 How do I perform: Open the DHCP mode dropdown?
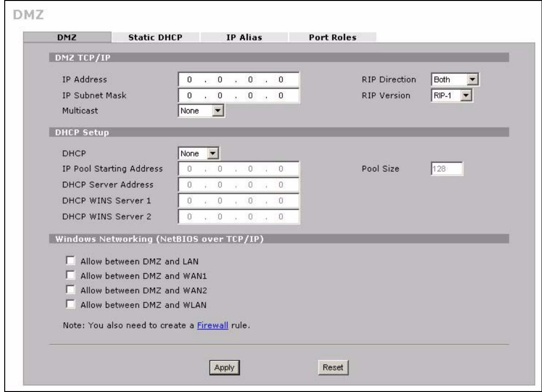pos(199,153)
